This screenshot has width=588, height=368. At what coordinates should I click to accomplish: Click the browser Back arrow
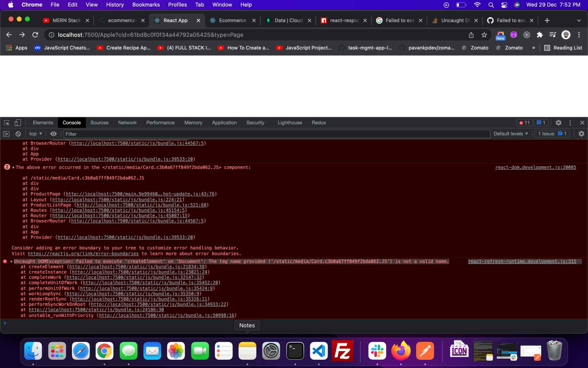(9, 35)
